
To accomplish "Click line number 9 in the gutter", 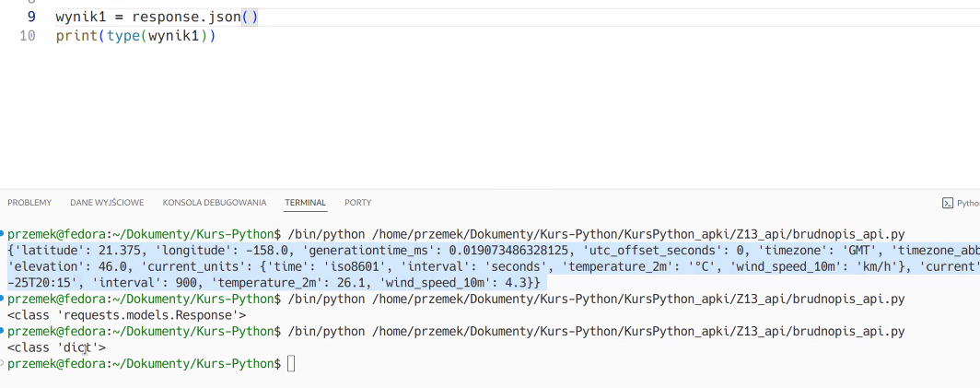I will pyautogui.click(x=31, y=18).
